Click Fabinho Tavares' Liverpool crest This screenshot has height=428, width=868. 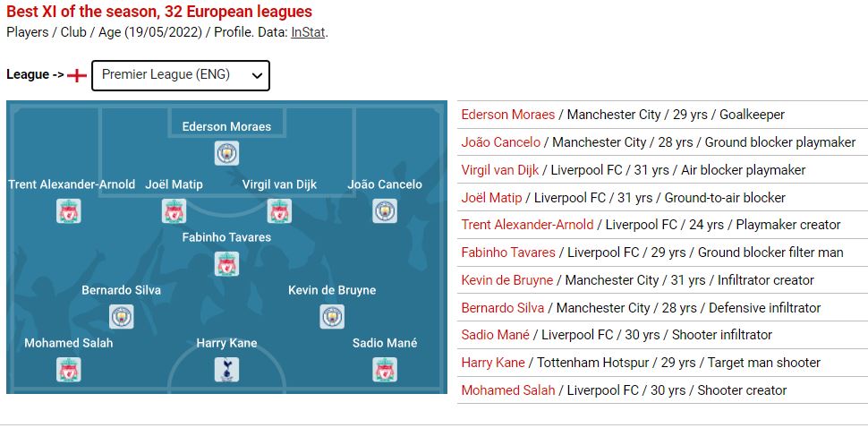coord(226,264)
